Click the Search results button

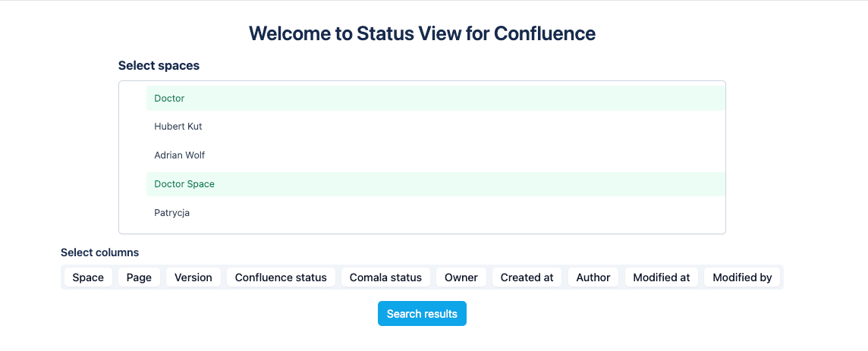tap(422, 313)
